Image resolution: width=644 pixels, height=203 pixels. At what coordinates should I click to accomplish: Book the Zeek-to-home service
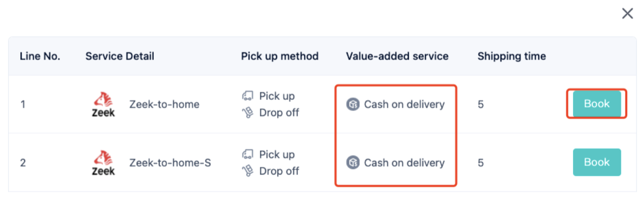tap(597, 104)
